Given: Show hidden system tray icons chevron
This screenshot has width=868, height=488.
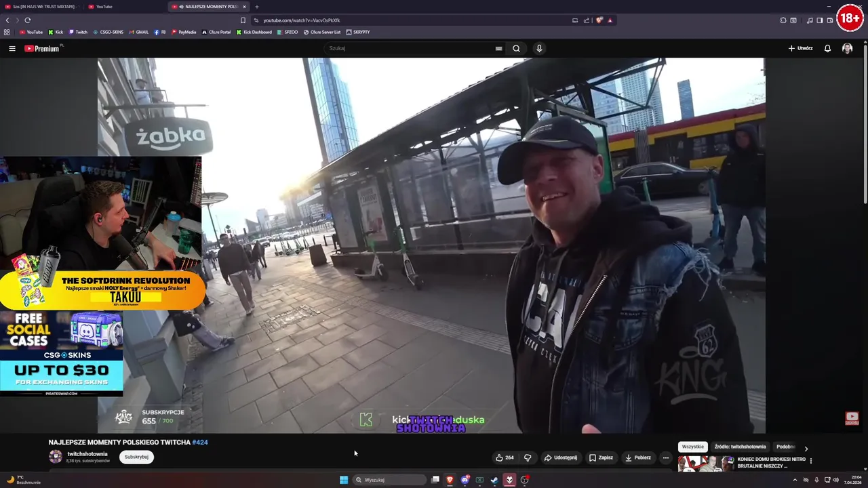Looking at the screenshot, I should point(795,480).
